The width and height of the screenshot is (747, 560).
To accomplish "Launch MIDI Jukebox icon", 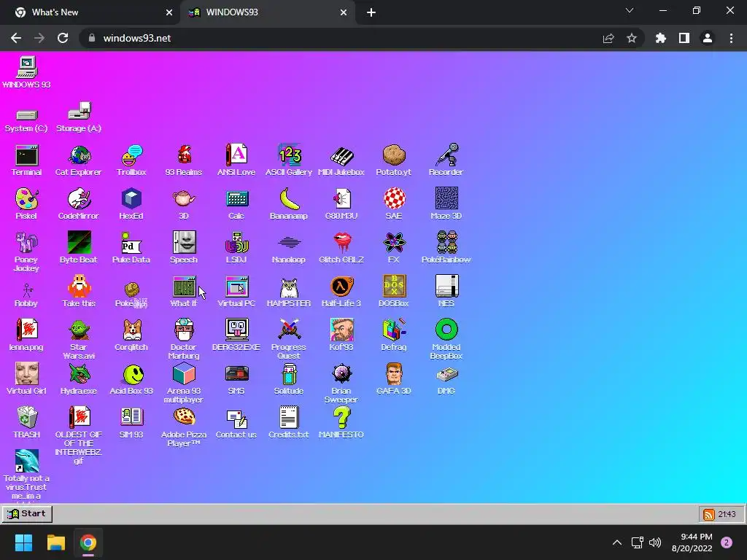I will click(341, 155).
